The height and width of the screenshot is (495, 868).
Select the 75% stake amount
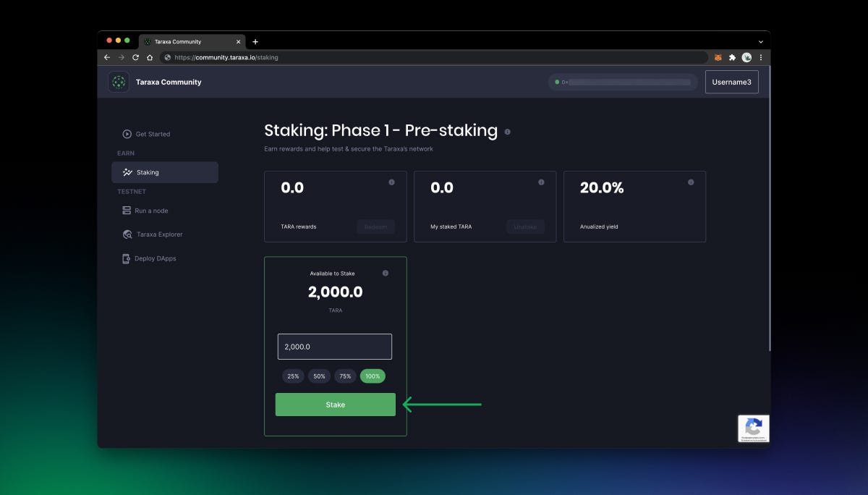[x=345, y=376]
